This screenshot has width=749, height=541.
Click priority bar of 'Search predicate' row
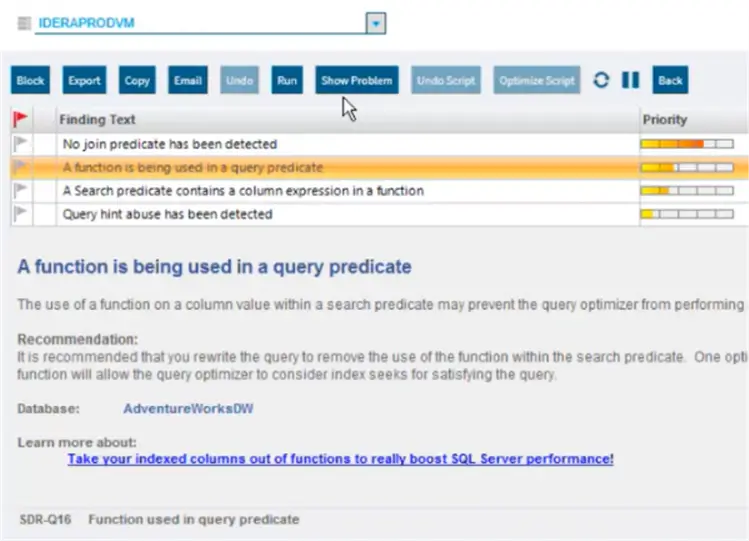(687, 191)
